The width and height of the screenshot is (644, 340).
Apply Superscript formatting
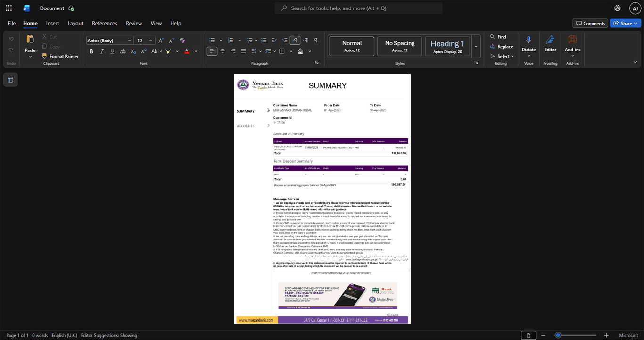(144, 51)
